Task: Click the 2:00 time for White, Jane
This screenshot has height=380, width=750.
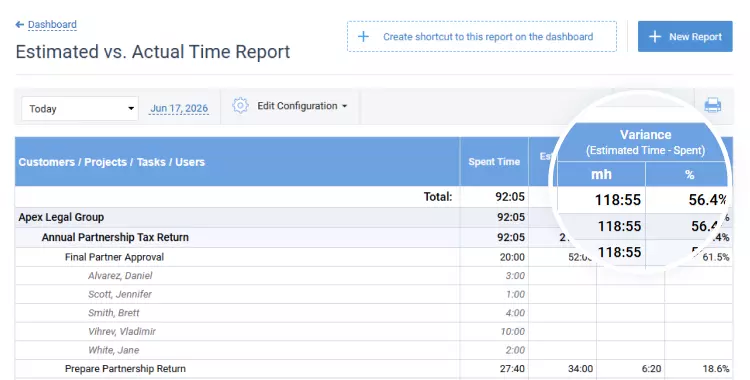Action: 515,350
